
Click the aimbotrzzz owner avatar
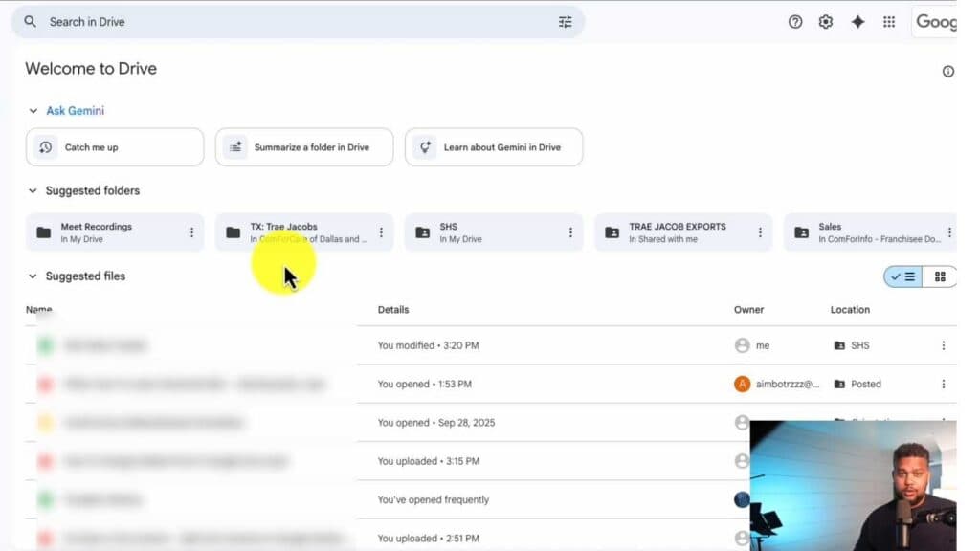742,385
